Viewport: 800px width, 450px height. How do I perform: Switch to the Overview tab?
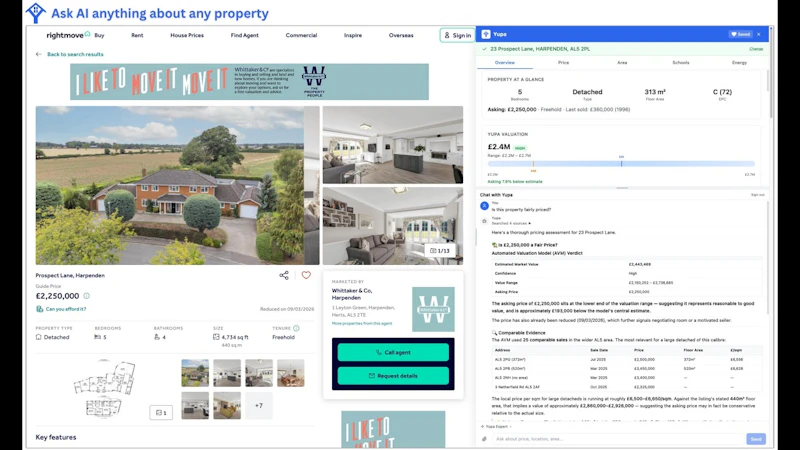pyautogui.click(x=505, y=62)
